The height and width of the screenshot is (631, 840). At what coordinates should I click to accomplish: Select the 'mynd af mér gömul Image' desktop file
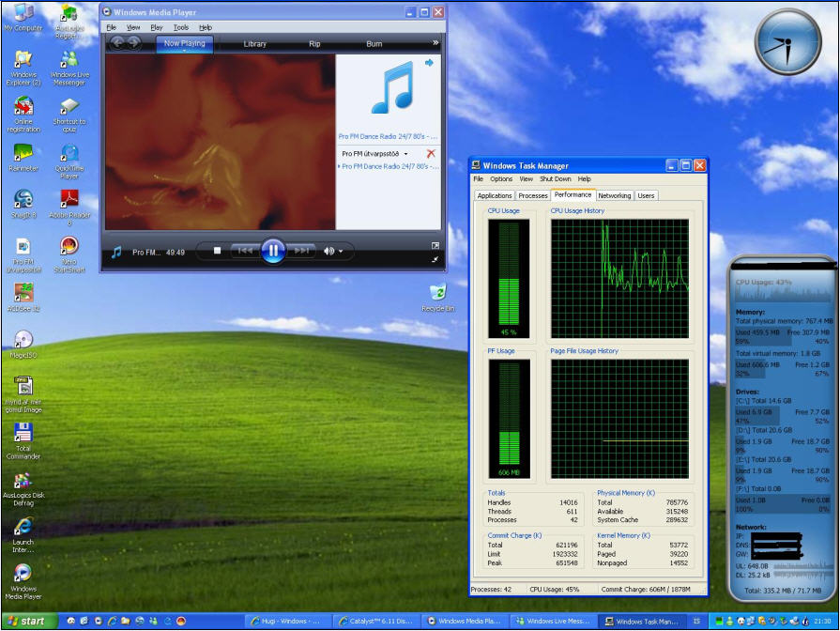click(x=23, y=394)
